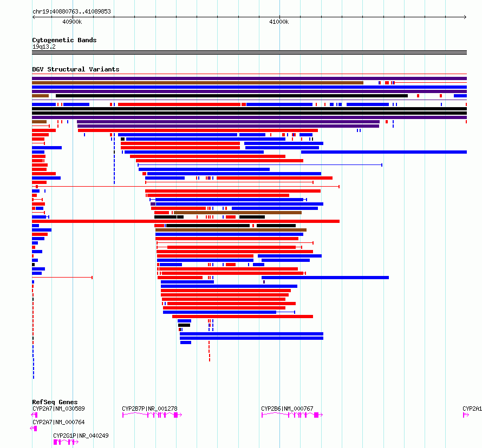Click the wide red variant bar from the left edge
The height and width of the screenshot is (448, 482).
click(x=186, y=221)
